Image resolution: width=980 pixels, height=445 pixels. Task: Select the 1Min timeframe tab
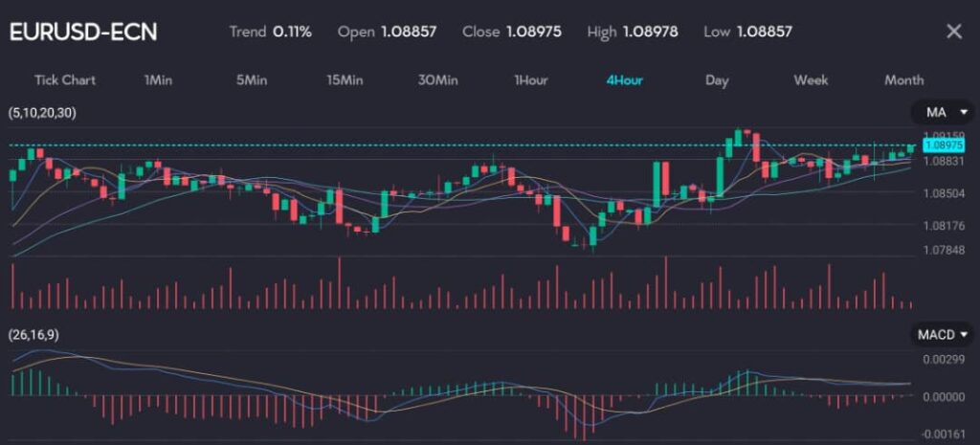click(x=158, y=79)
